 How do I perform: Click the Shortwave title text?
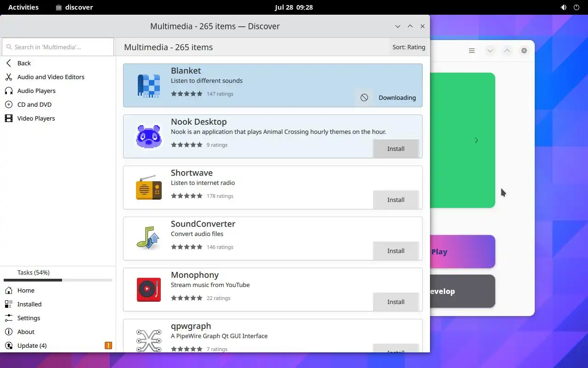click(192, 172)
